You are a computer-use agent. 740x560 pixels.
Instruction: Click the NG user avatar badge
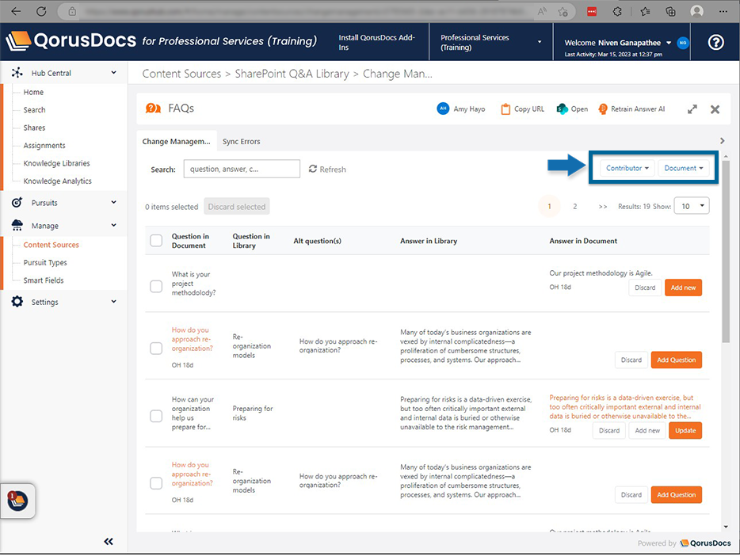coord(682,43)
